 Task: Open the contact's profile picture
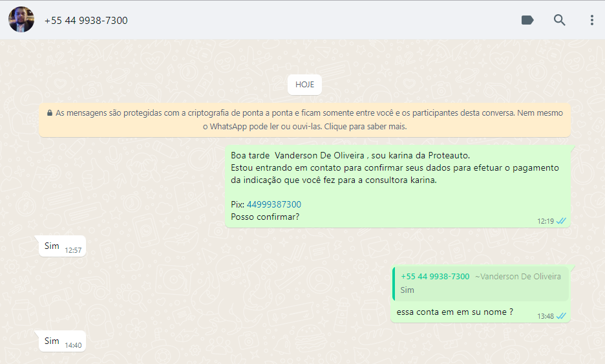[21, 20]
